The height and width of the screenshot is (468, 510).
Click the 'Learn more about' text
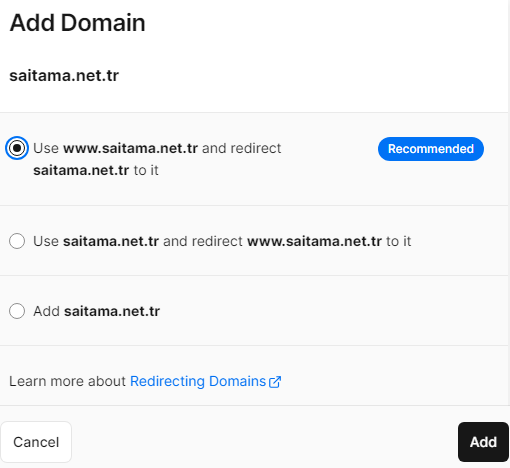pos(67,381)
